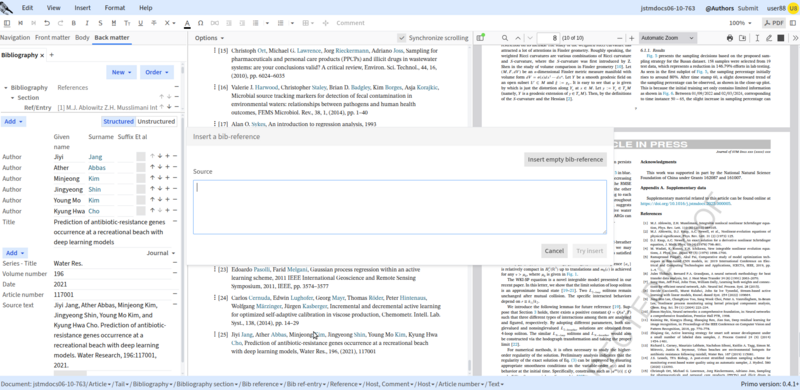
Task: Open the PDF tools double-chevron menu
Action: point(795,38)
